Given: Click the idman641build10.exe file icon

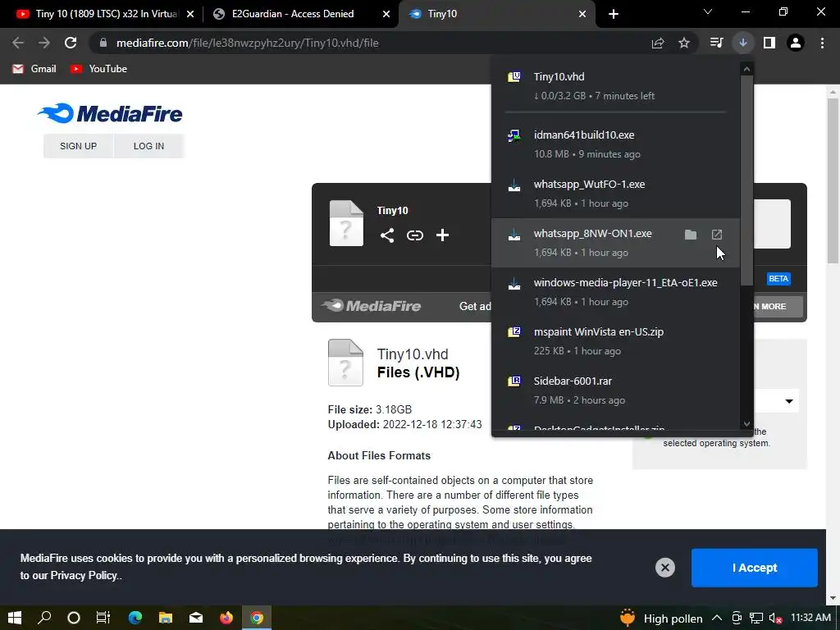Looking at the screenshot, I should [514, 135].
